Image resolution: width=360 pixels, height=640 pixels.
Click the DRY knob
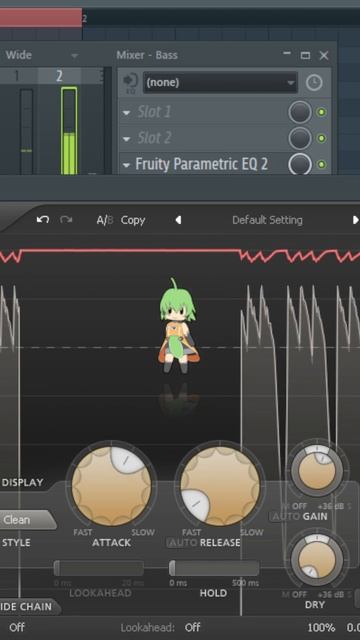pos(317,560)
